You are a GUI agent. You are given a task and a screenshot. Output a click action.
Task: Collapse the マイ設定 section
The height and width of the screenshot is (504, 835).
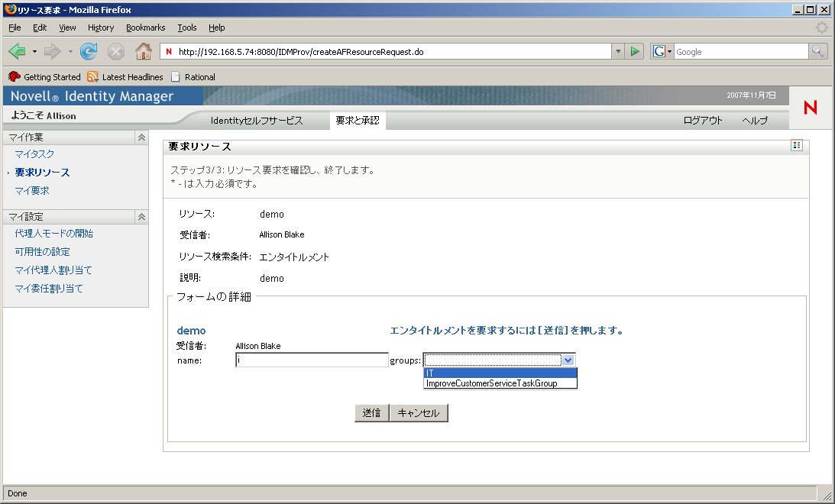(x=141, y=217)
